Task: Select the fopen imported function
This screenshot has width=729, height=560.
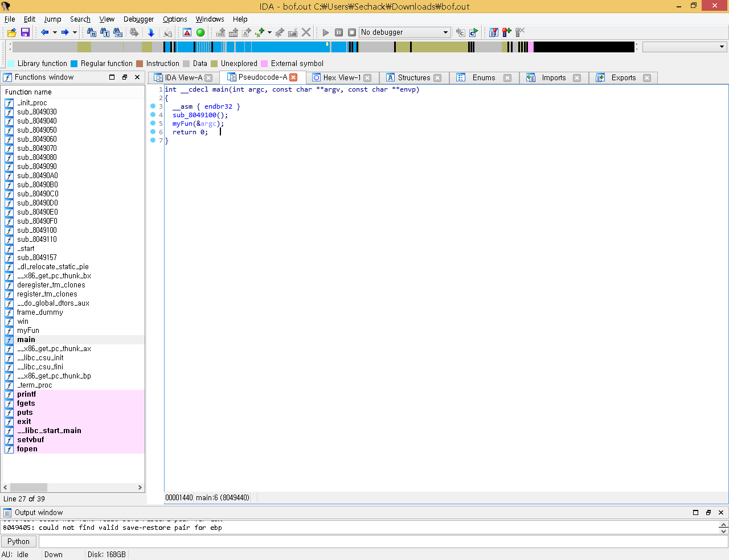Action: click(74, 449)
